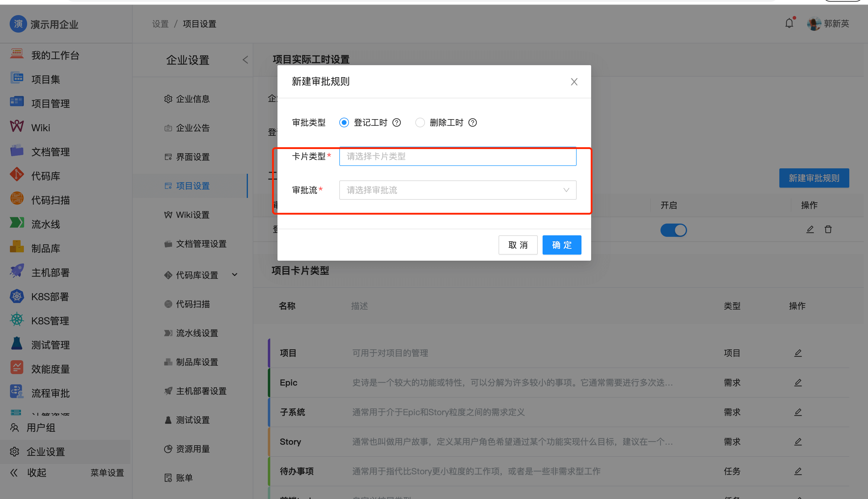Click the 确定 button
Viewport: 868px width, 499px height.
click(562, 245)
